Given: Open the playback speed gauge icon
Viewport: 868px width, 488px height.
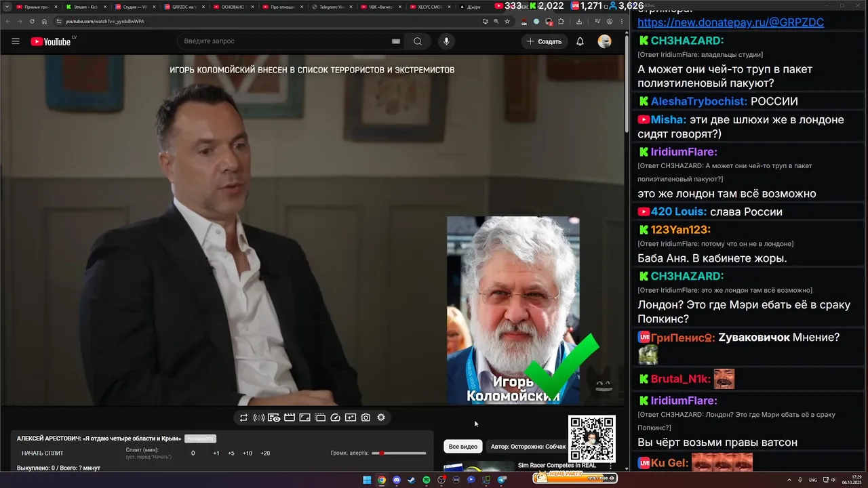Looking at the screenshot, I should 335,418.
